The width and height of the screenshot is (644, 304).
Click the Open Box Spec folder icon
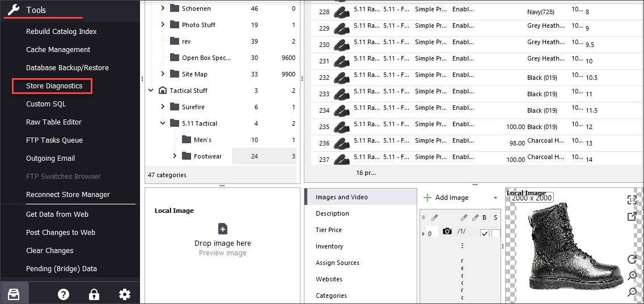click(175, 58)
